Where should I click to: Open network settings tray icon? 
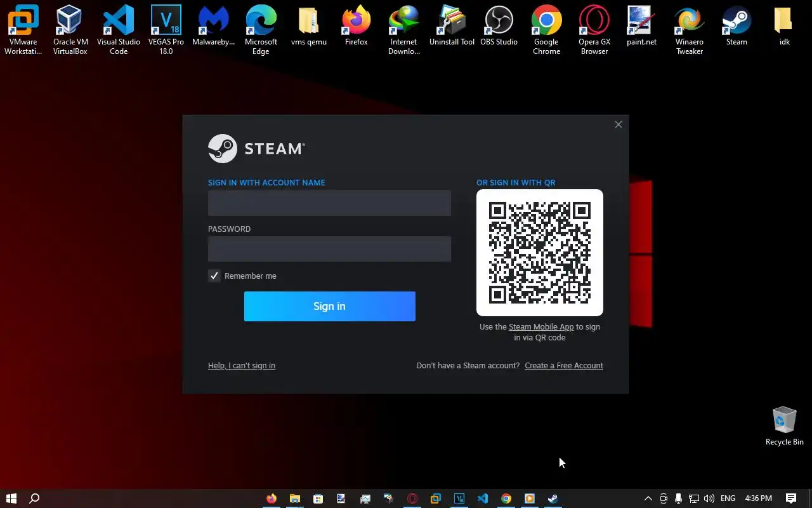coord(694,498)
